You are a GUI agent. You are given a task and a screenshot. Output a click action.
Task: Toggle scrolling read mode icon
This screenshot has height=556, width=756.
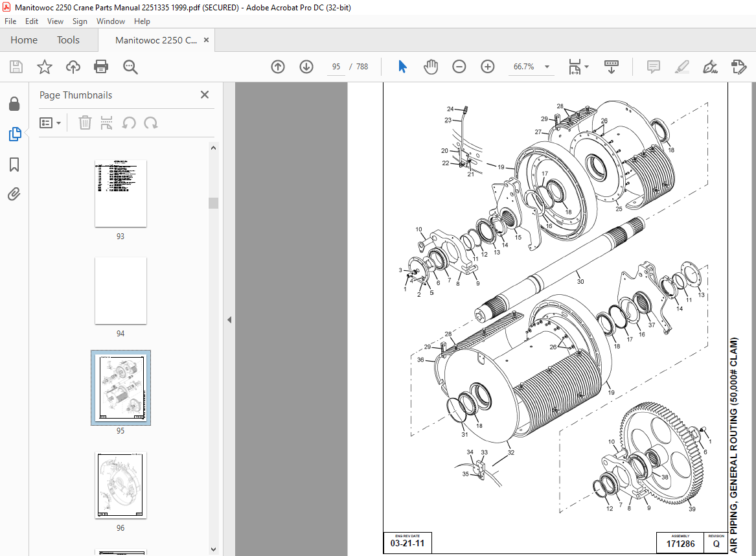coord(612,67)
